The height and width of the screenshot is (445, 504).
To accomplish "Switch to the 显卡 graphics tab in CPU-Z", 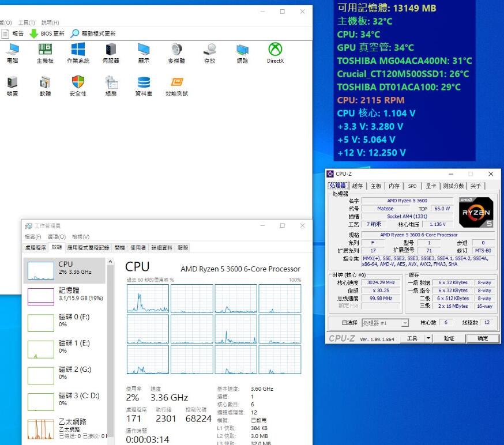I will click(x=431, y=186).
